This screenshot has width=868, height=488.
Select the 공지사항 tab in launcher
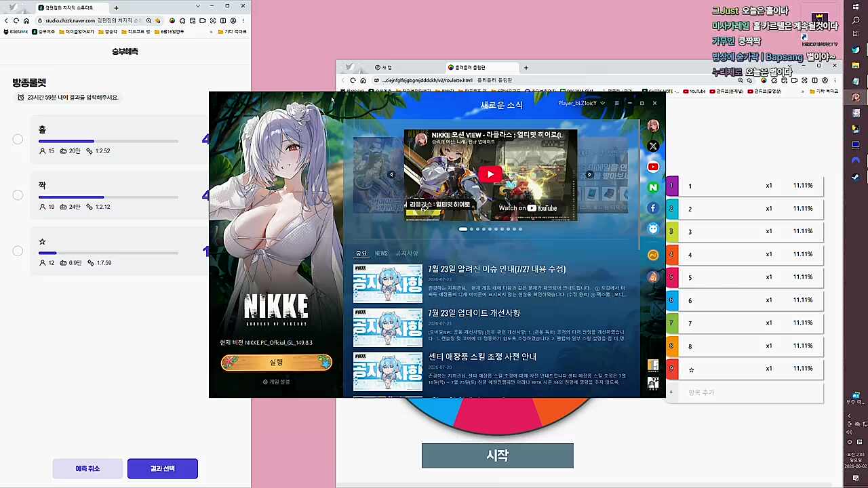[x=407, y=253]
